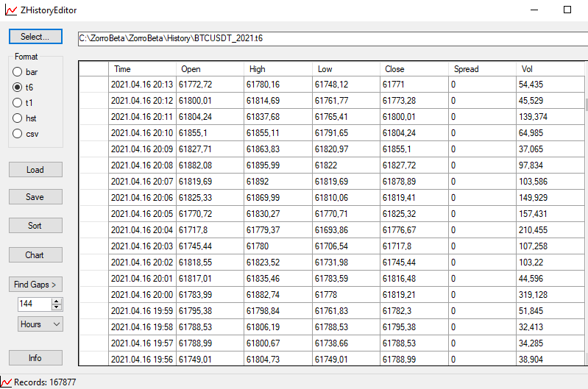Click the ZHistoryEditor title bar app icon
The width and height of the screenshot is (588, 389).
click(x=8, y=10)
